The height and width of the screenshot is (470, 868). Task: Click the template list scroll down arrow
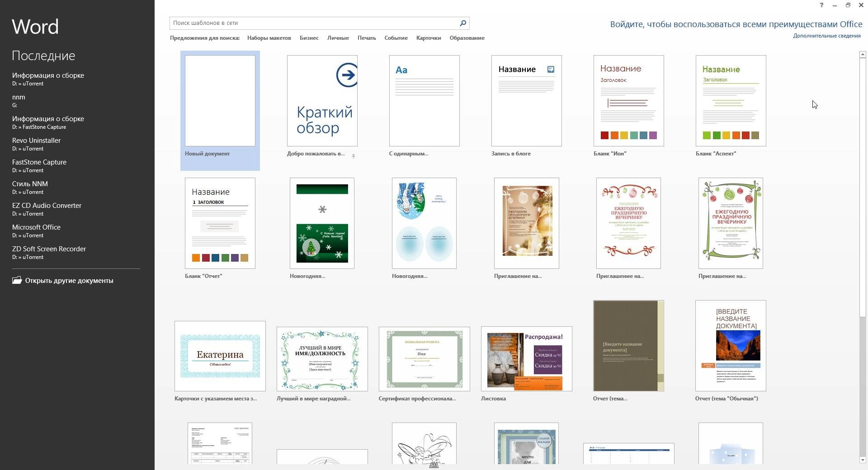(x=863, y=460)
